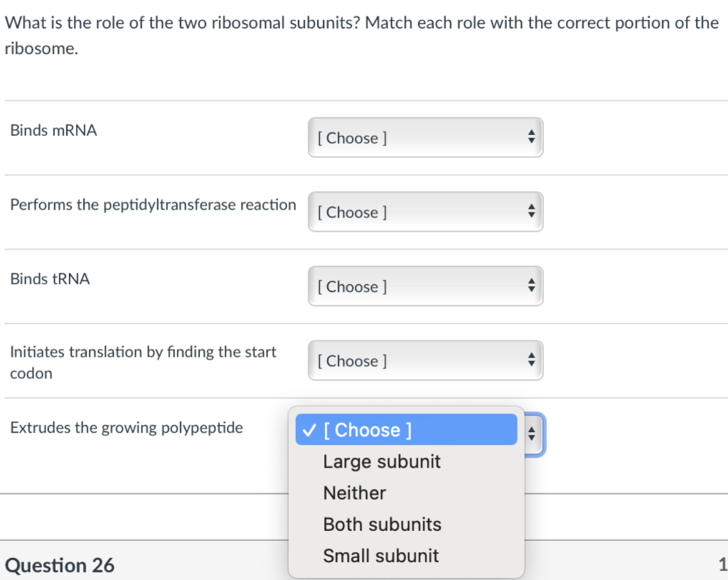Click the Question 26 heading
Viewport: 728px width, 580px height.
point(60,565)
